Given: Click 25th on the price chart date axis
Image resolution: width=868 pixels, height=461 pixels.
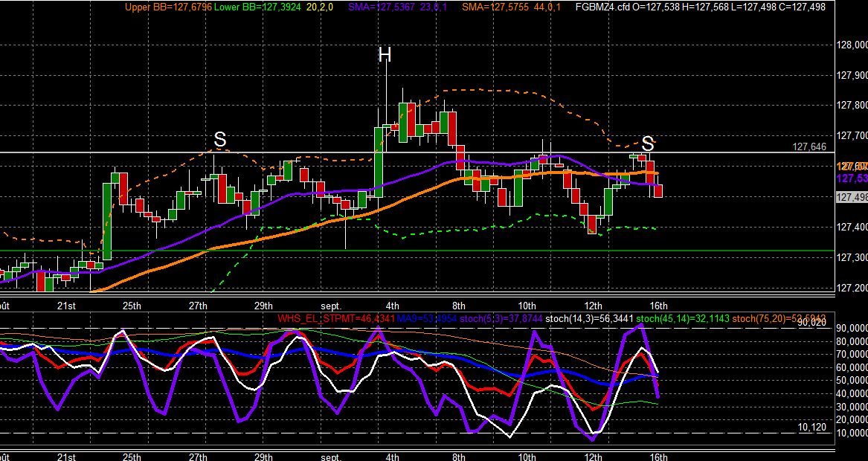Looking at the screenshot, I should [131, 306].
